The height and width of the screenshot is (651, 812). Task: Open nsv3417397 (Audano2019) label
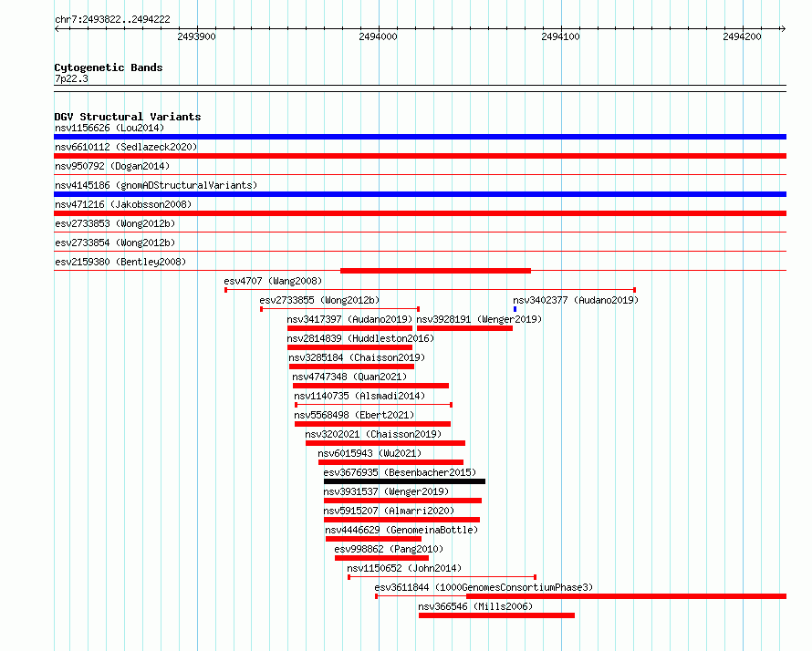click(349, 319)
